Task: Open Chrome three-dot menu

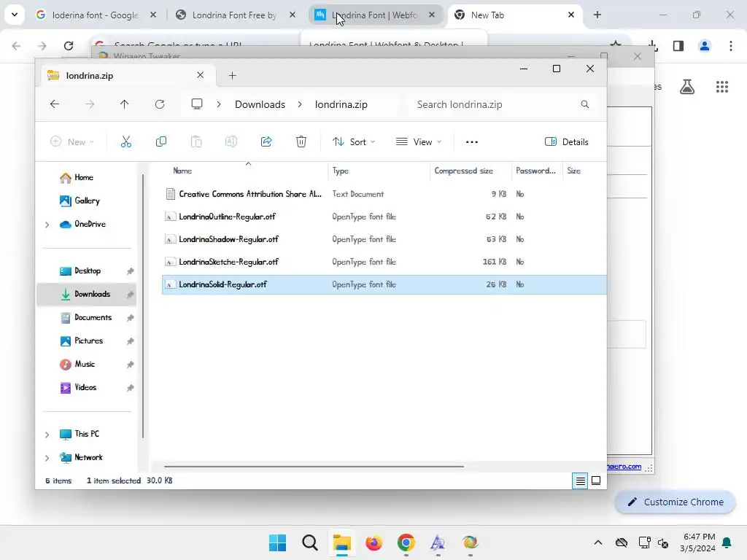Action: click(731, 46)
